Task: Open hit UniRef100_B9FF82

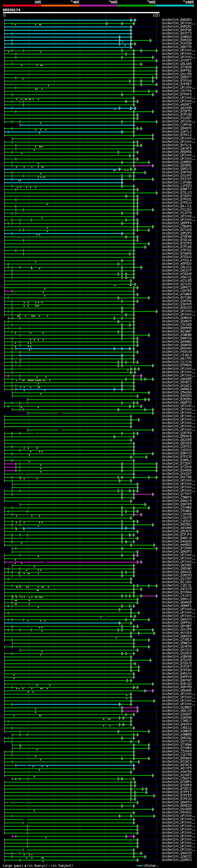Action: pyautogui.click(x=177, y=71)
